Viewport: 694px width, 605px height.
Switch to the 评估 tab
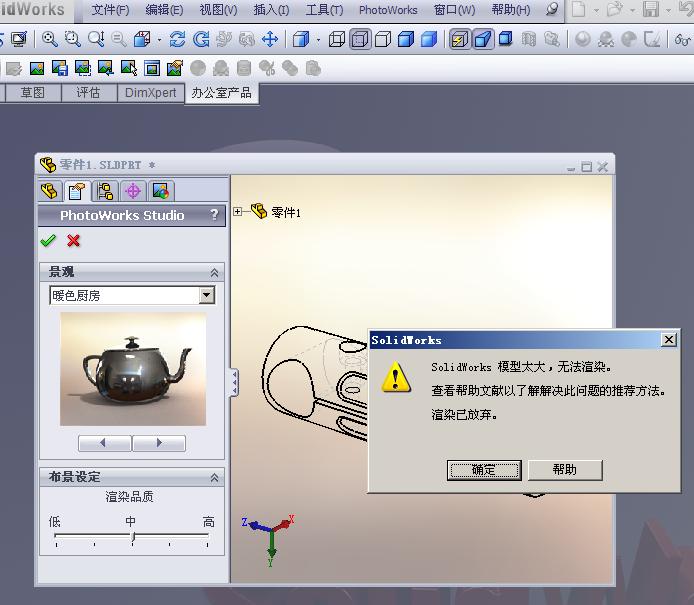[88, 93]
